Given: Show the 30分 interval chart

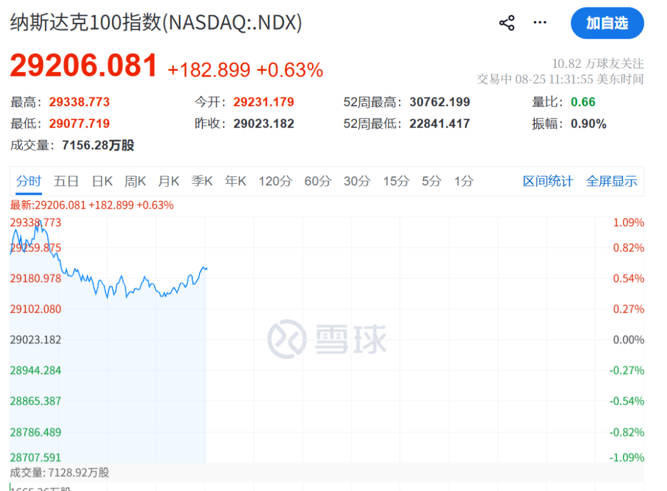Looking at the screenshot, I should point(357,181).
